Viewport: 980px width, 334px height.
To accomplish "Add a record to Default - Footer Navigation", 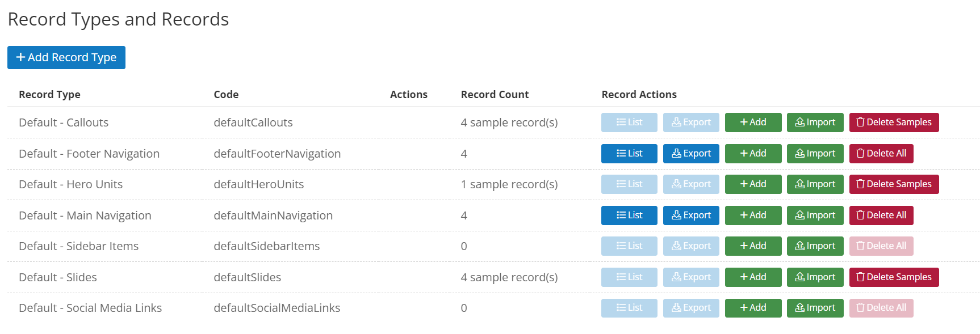I will point(753,153).
